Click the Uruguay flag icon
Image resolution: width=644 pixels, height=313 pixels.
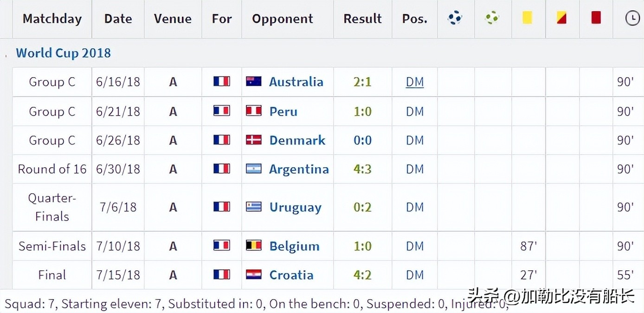(254, 207)
